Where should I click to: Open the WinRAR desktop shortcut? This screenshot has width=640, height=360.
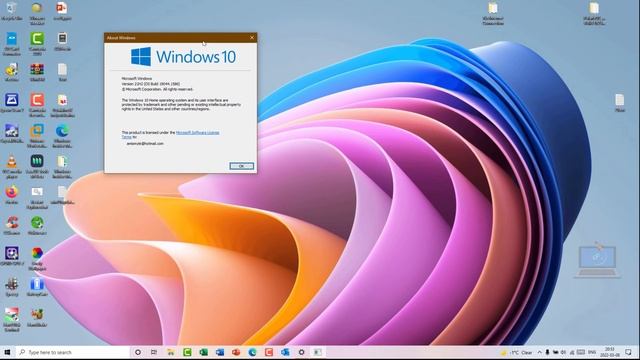[x=37, y=73]
